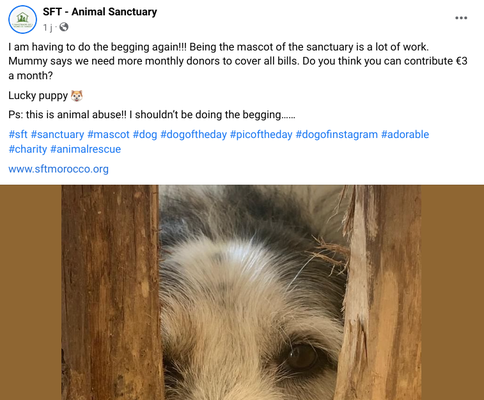This screenshot has width=484, height=400.
Task: Open the dog photo in the post
Action: (x=241, y=292)
